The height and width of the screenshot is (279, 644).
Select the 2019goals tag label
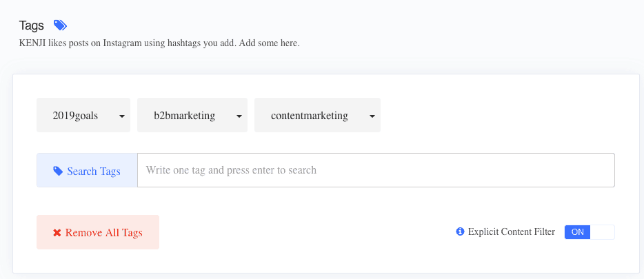point(75,116)
